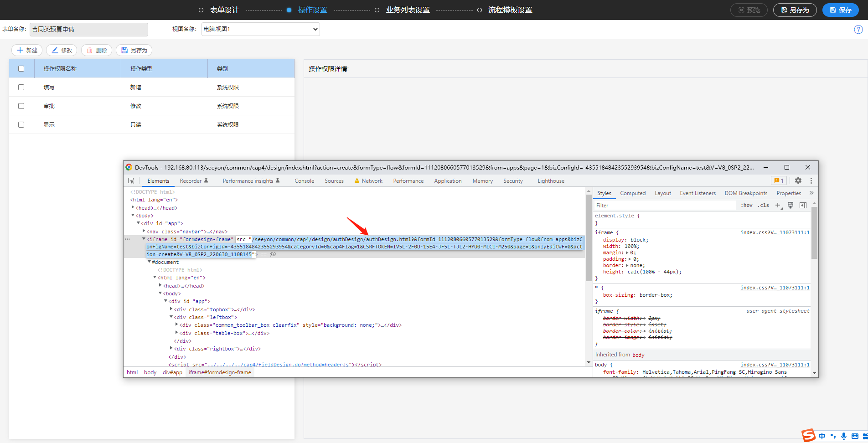The width and height of the screenshot is (868, 443).
Task: Expand the nav class navbar node
Action: pyautogui.click(x=144, y=232)
